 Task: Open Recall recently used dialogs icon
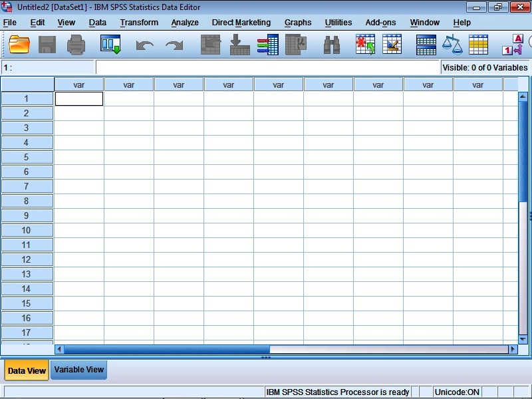tap(110, 45)
